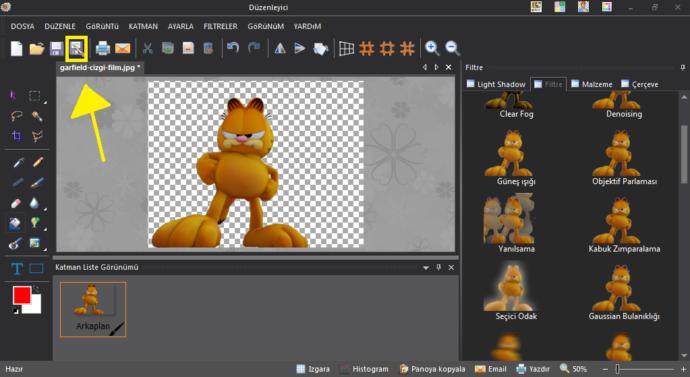The width and height of the screenshot is (690, 377).
Task: Flip the image vertically
Action: click(x=300, y=48)
